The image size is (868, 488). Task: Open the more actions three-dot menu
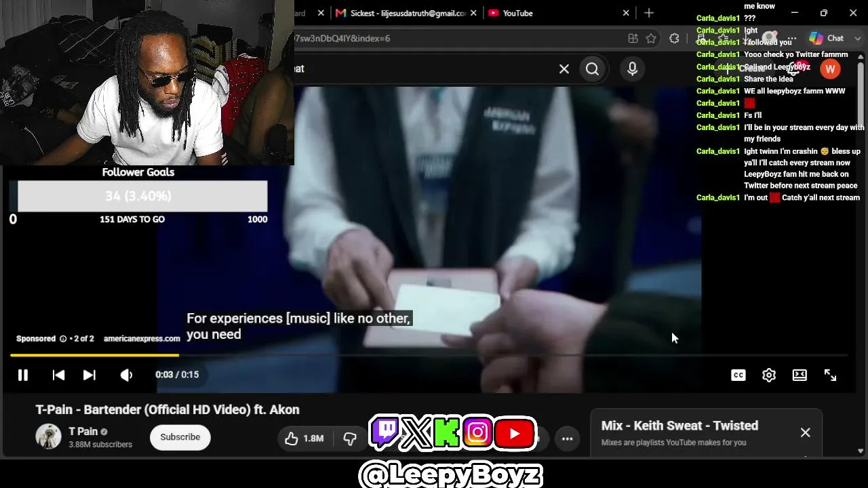(x=567, y=439)
